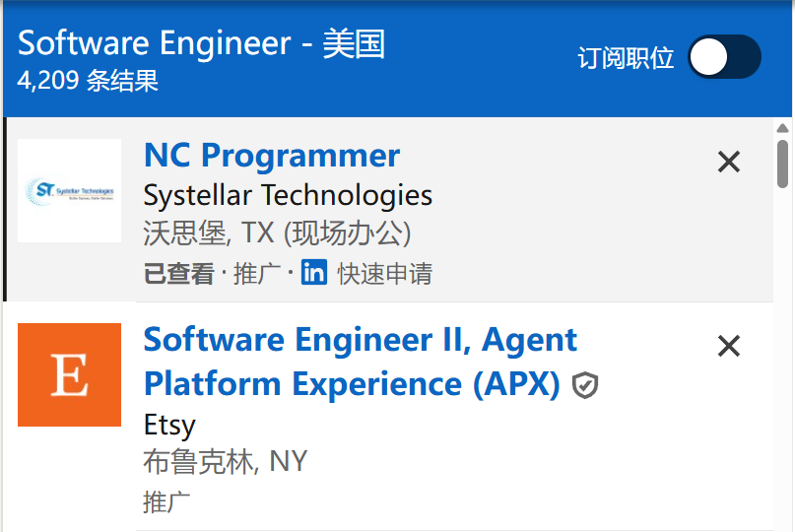This screenshot has height=532, width=795.
Task: Click the 快速申请 quick apply label
Action: [x=385, y=274]
